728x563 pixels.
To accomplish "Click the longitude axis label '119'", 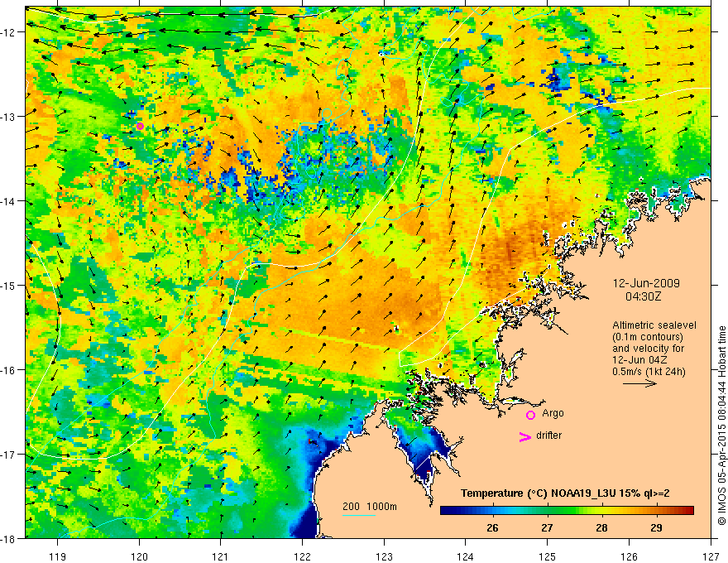I will tap(58, 556).
